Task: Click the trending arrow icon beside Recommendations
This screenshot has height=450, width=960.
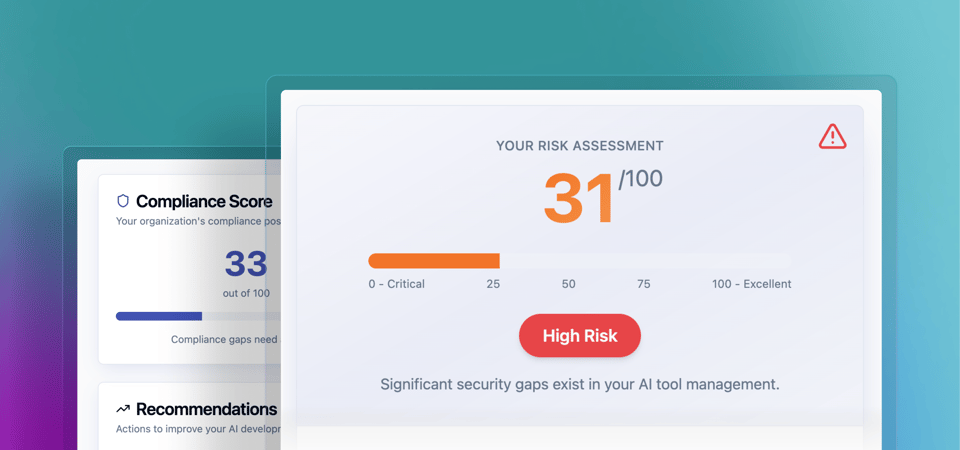Action: (123, 409)
